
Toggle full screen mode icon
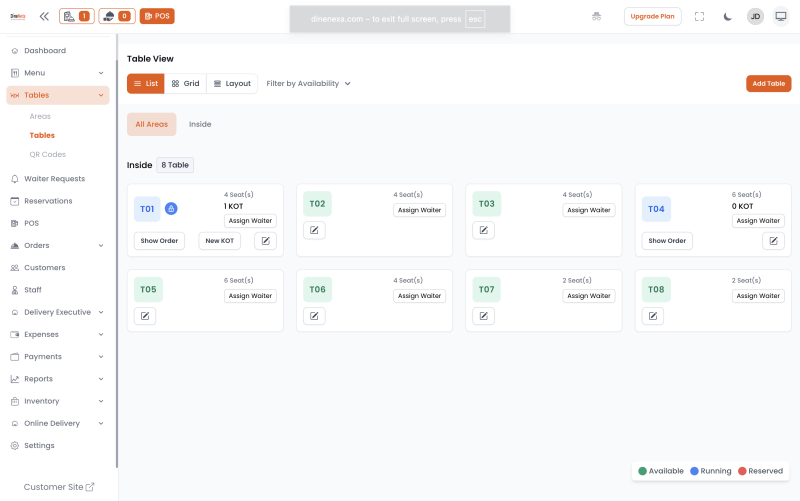[x=699, y=16]
